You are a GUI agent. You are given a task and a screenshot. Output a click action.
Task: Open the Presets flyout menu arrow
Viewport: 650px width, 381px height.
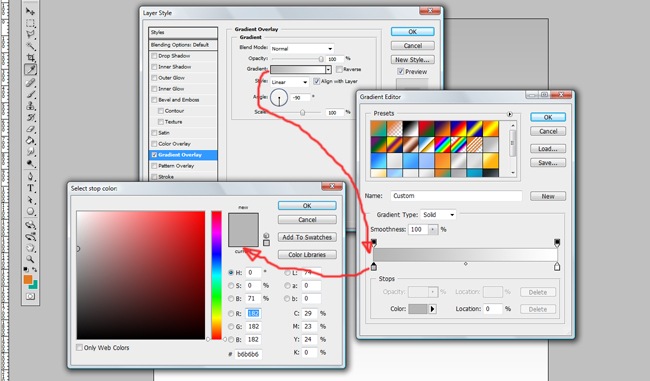point(509,114)
